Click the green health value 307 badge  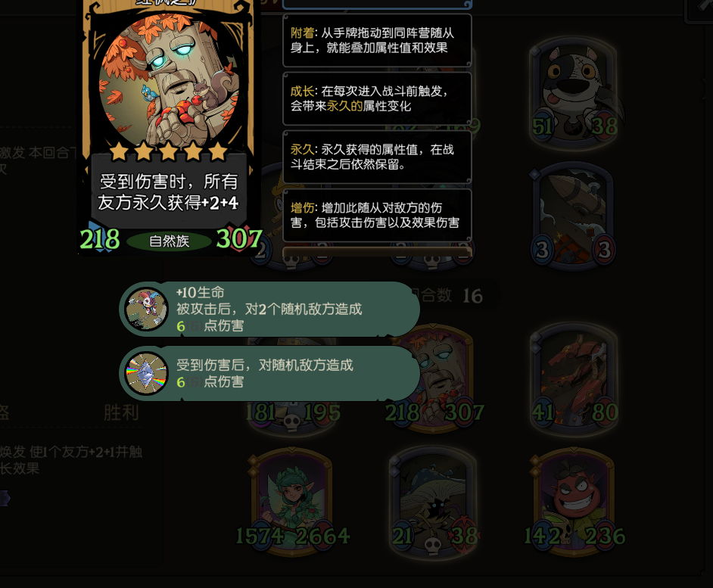tap(239, 238)
